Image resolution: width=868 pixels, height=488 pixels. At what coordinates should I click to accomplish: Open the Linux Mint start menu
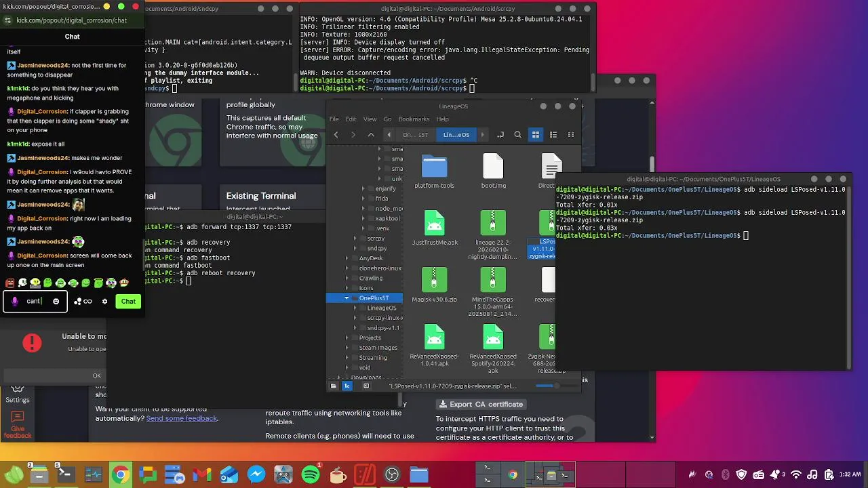tap(14, 475)
